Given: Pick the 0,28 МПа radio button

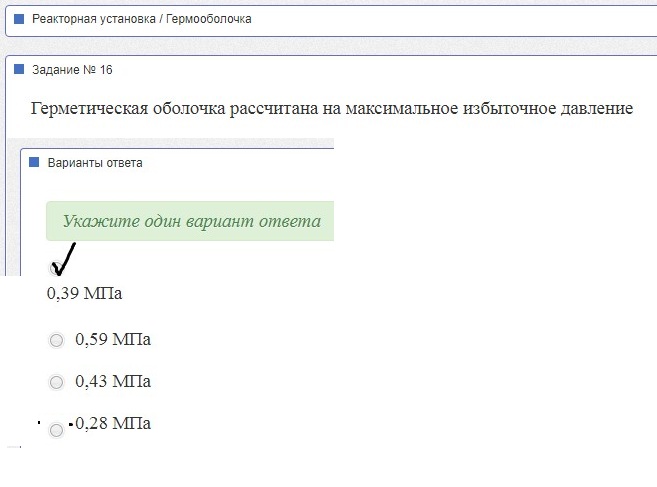Looking at the screenshot, I should click(57, 430).
